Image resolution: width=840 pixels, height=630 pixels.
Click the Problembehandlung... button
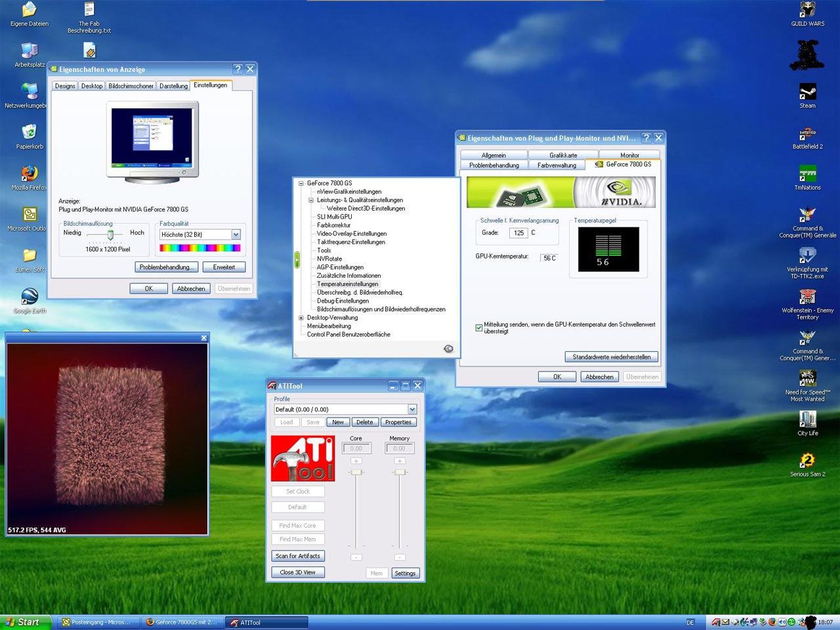pos(167,267)
